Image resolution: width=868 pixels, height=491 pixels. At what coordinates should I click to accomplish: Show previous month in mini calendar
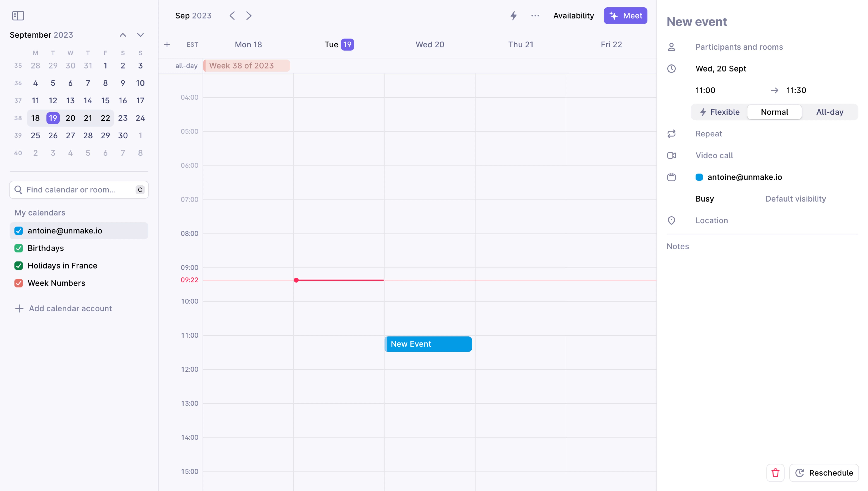(123, 35)
